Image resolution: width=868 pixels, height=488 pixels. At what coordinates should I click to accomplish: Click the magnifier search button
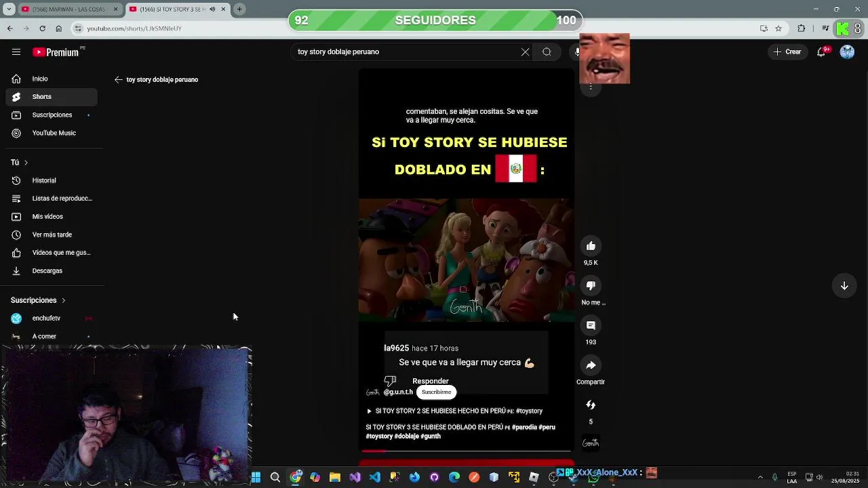(x=547, y=52)
